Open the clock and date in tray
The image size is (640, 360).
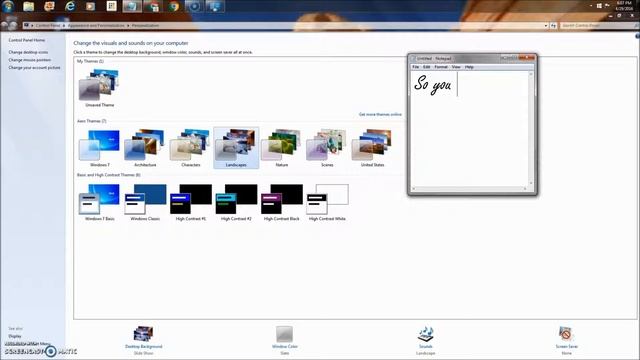624,6
